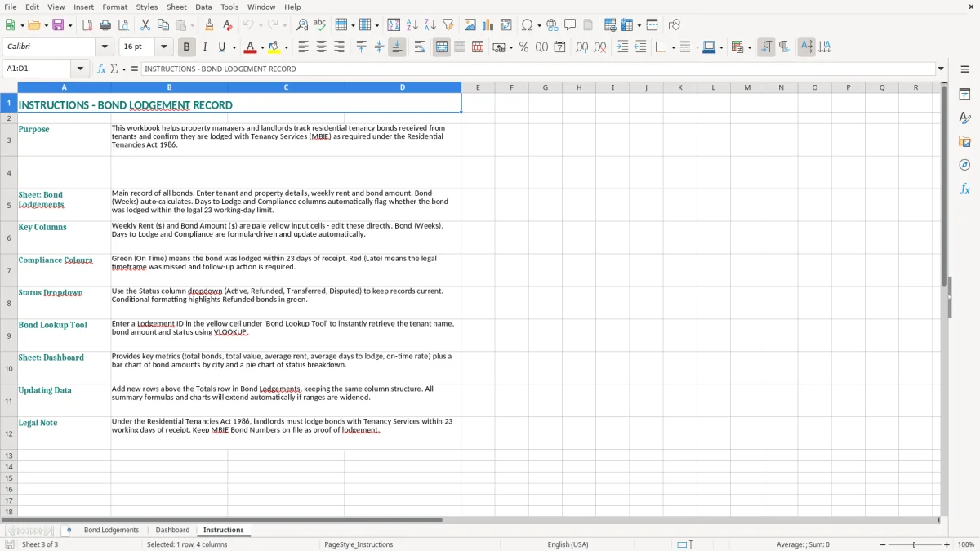
Task: Click Draw Functions shapes icon
Action: click(675, 25)
